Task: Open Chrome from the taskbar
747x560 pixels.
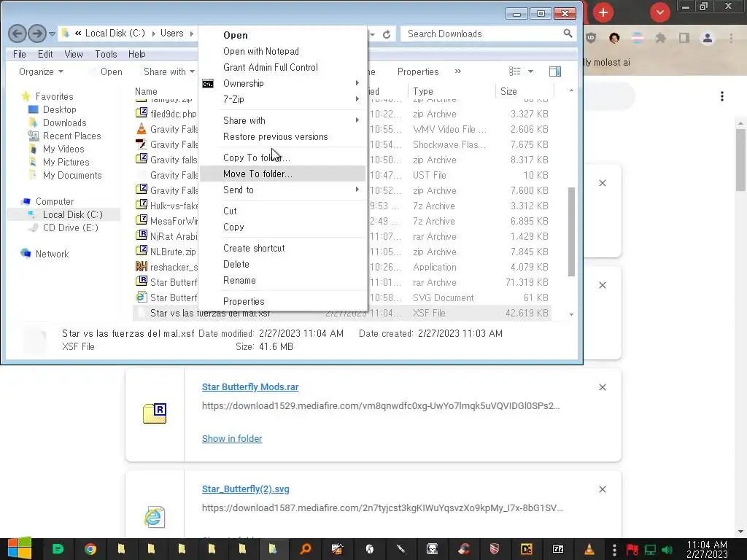Action: [x=90, y=549]
